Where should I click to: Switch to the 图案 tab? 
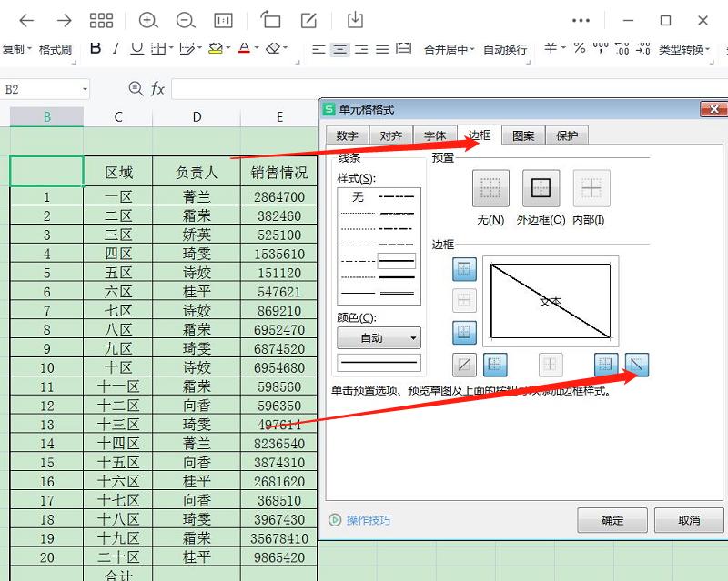tap(524, 135)
